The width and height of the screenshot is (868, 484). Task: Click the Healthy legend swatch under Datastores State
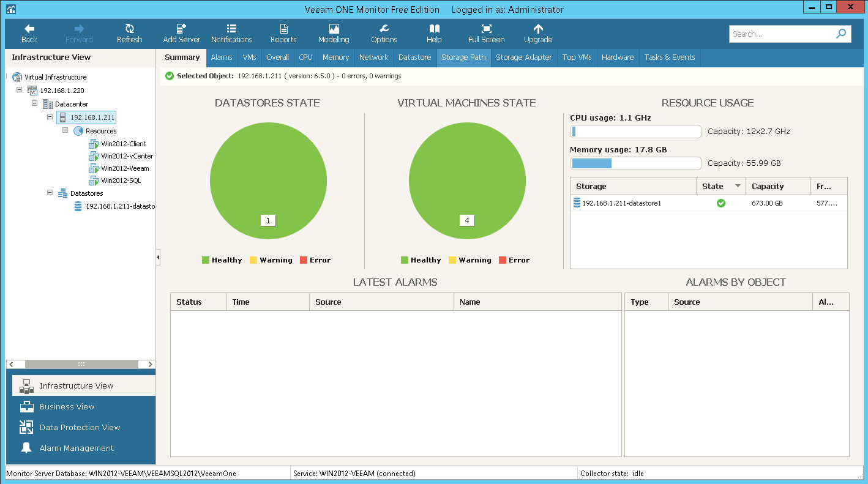(206, 260)
